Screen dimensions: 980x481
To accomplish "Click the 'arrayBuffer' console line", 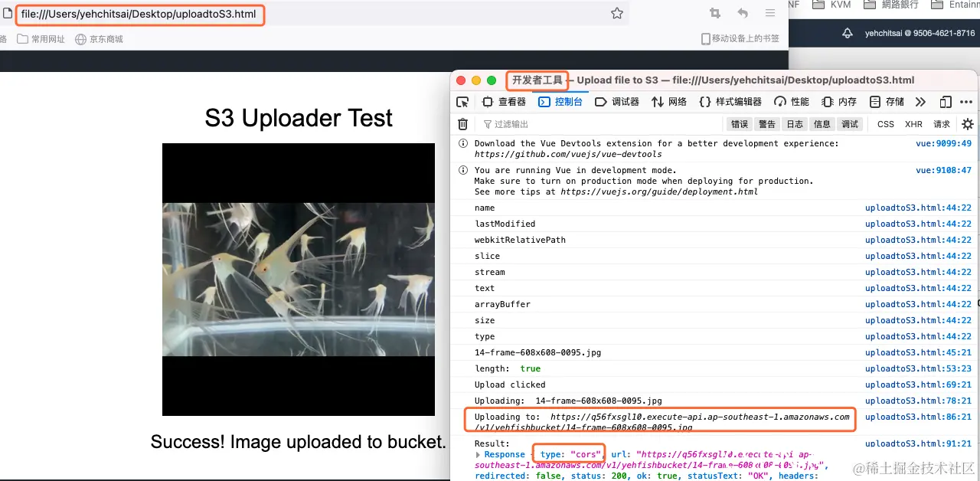I will [502, 304].
